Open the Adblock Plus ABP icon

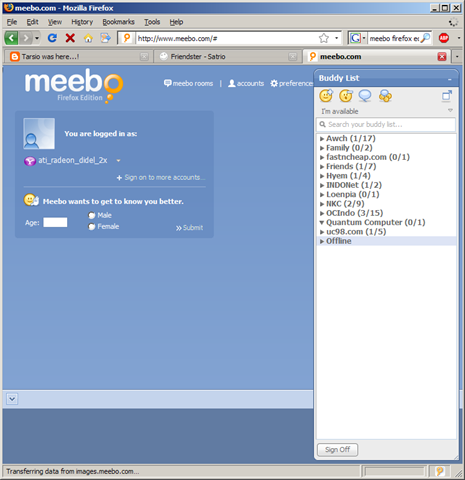(x=444, y=38)
